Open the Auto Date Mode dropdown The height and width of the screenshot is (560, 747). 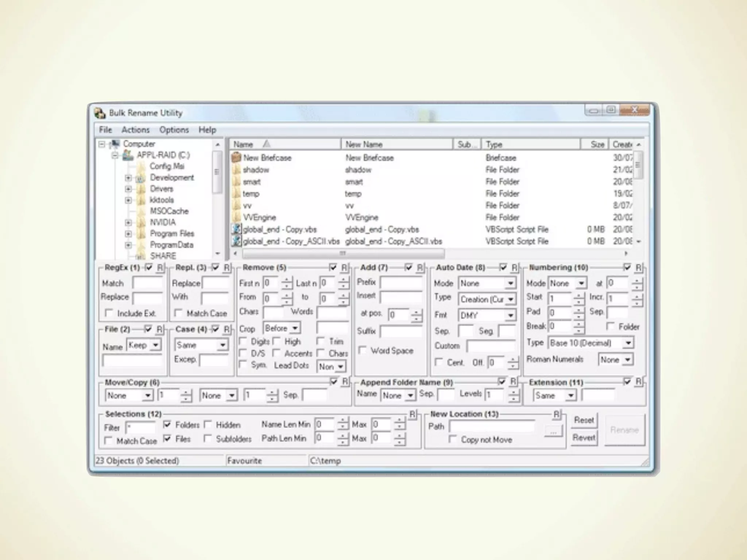(x=511, y=283)
